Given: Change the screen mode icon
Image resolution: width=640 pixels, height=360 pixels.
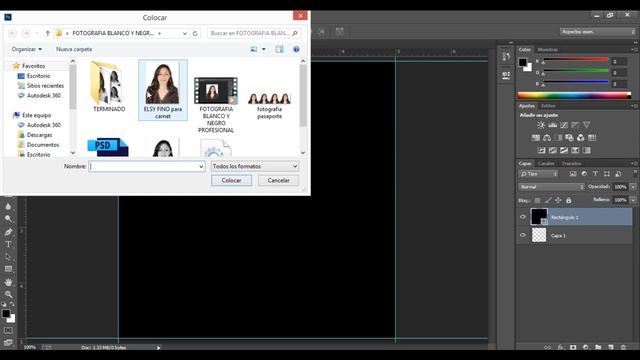Looking at the screenshot, I should tap(8, 342).
